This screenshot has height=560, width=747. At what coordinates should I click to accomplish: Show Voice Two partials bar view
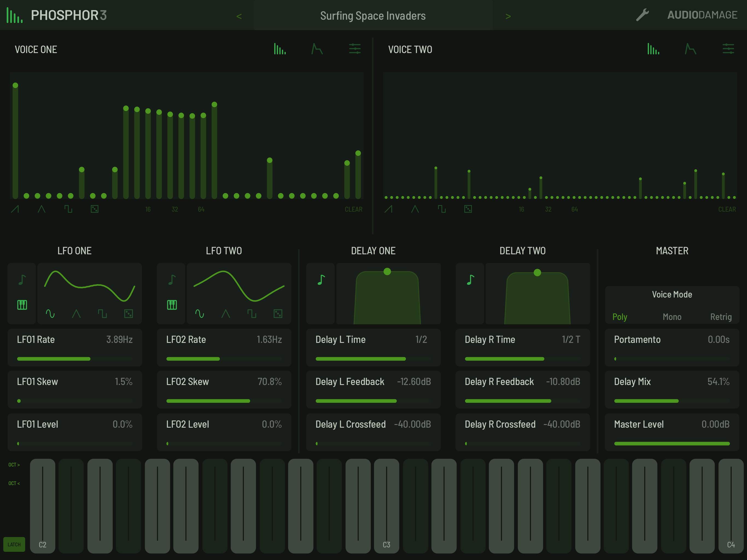coord(653,49)
